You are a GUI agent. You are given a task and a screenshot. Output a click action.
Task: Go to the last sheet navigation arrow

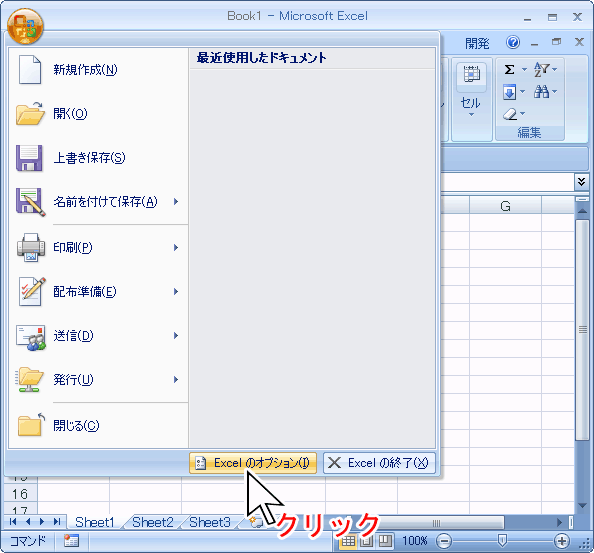coord(57,522)
